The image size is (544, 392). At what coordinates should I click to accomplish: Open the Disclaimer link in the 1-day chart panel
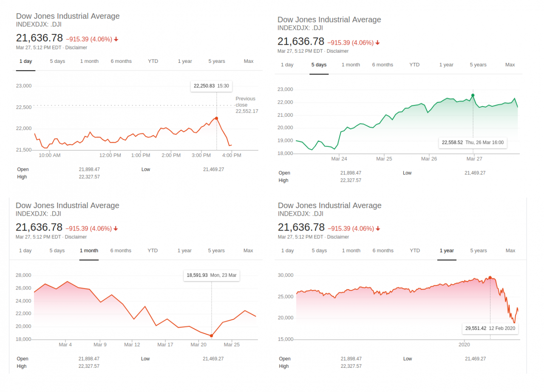pyautogui.click(x=76, y=48)
